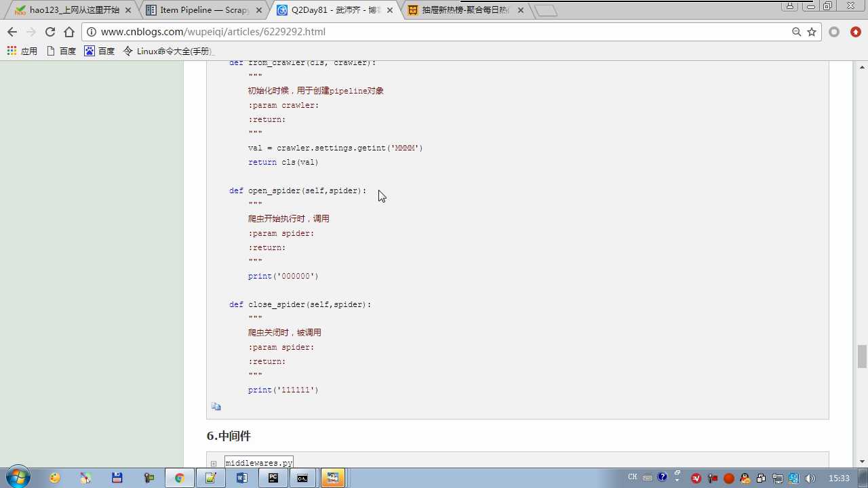
Task: Click the CH input language indicator
Action: (633, 477)
